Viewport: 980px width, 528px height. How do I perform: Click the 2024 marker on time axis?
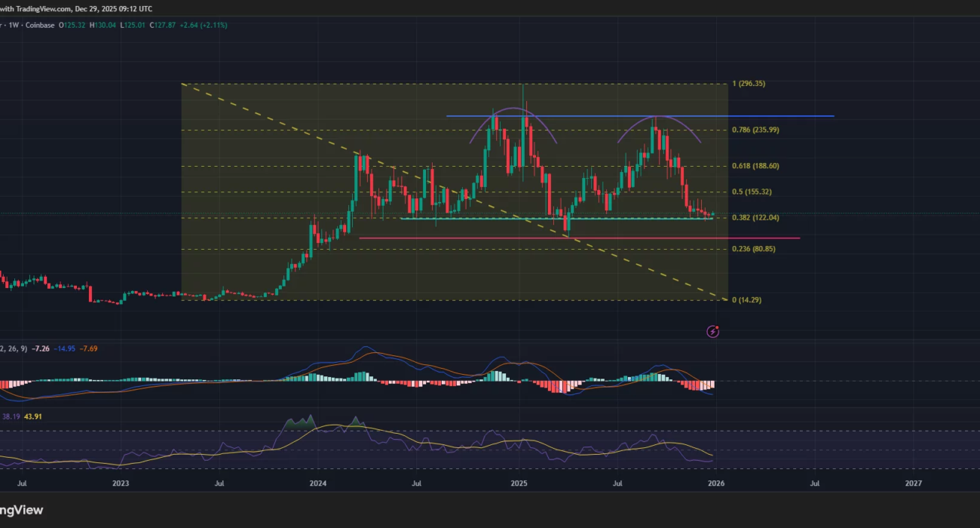point(318,482)
